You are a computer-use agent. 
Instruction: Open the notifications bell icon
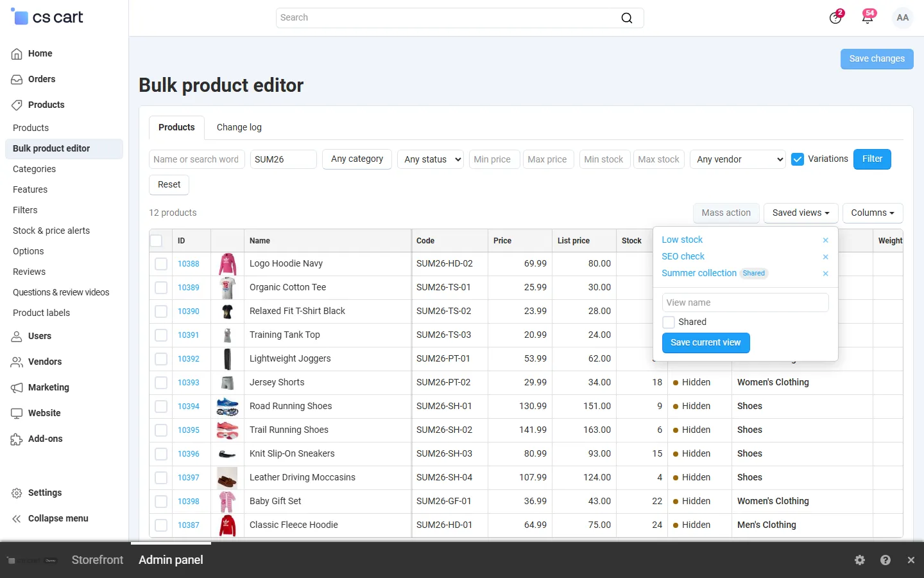tap(868, 17)
